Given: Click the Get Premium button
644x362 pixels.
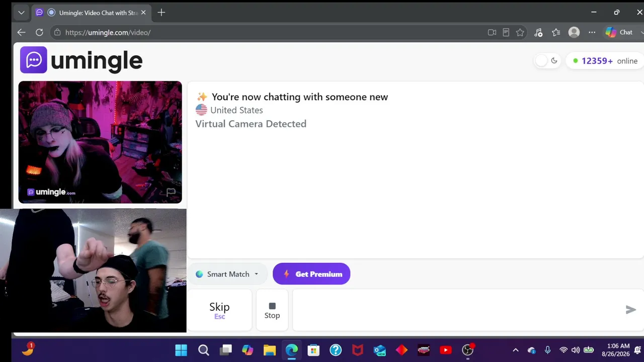Looking at the screenshot, I should (311, 274).
